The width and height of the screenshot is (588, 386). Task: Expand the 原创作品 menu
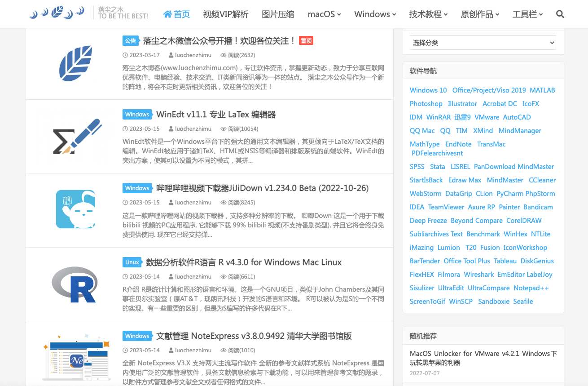[480, 14]
